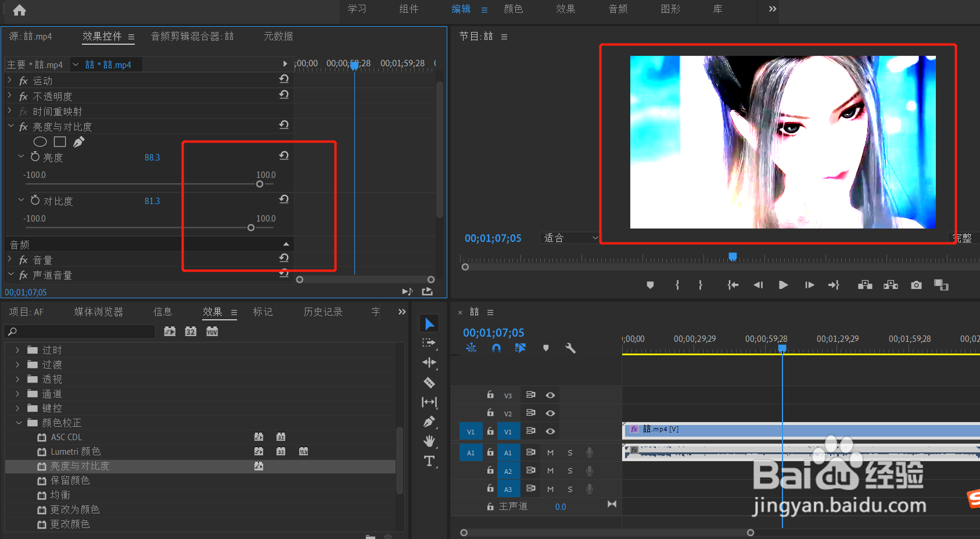Open the 适合 zoom level dropdown
980x539 pixels.
(570, 238)
